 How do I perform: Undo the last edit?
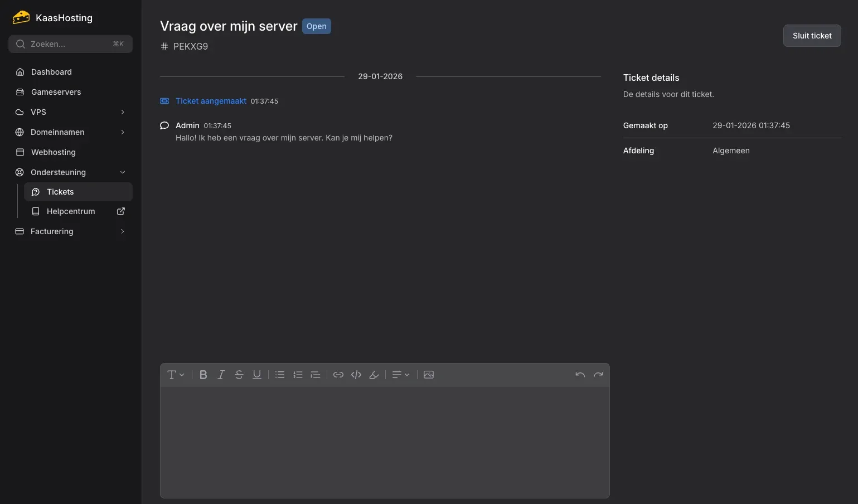tap(580, 375)
